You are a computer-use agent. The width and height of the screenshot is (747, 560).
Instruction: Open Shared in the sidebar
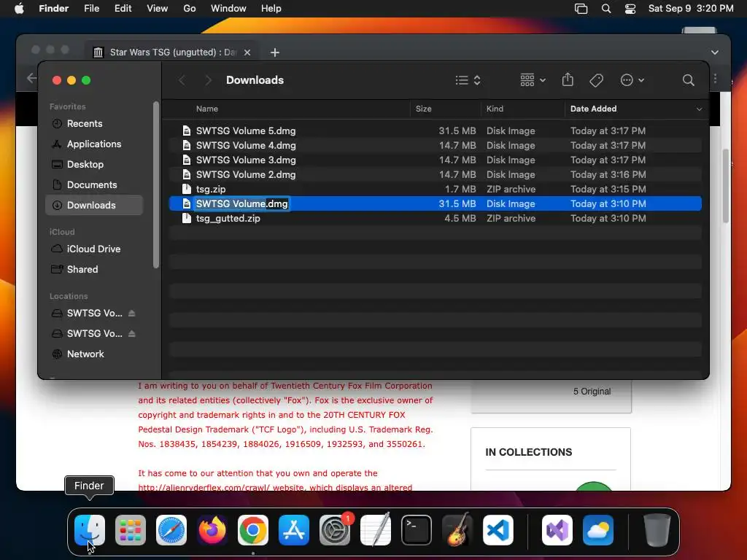coord(94,269)
